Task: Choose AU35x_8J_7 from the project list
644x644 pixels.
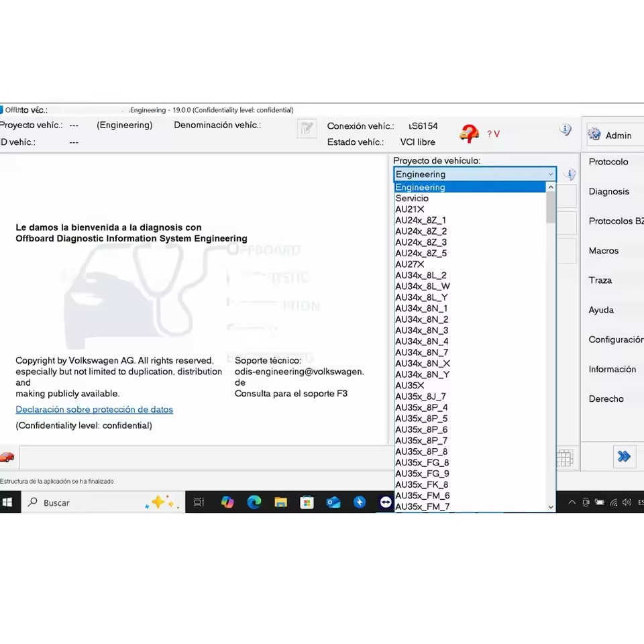Action: click(470, 396)
